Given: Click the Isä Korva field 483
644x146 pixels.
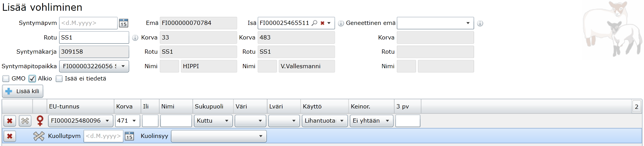Looking at the screenshot, I should pyautogui.click(x=296, y=38).
